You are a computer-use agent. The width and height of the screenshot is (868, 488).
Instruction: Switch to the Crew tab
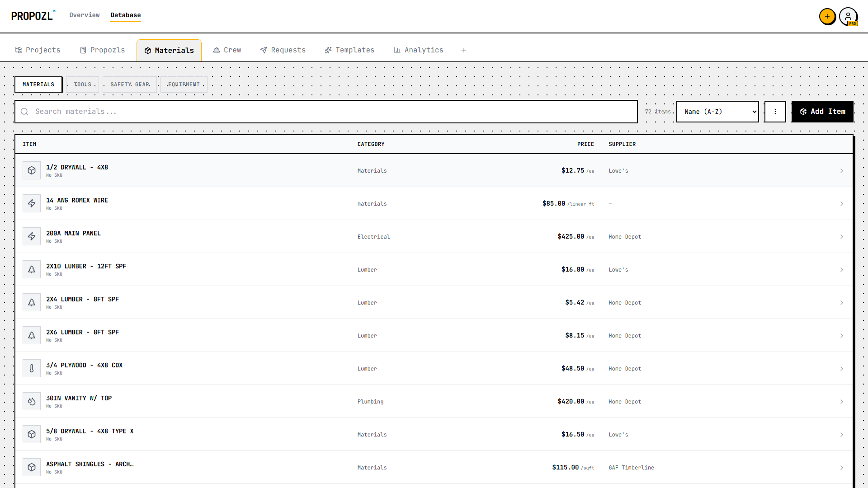tap(227, 50)
